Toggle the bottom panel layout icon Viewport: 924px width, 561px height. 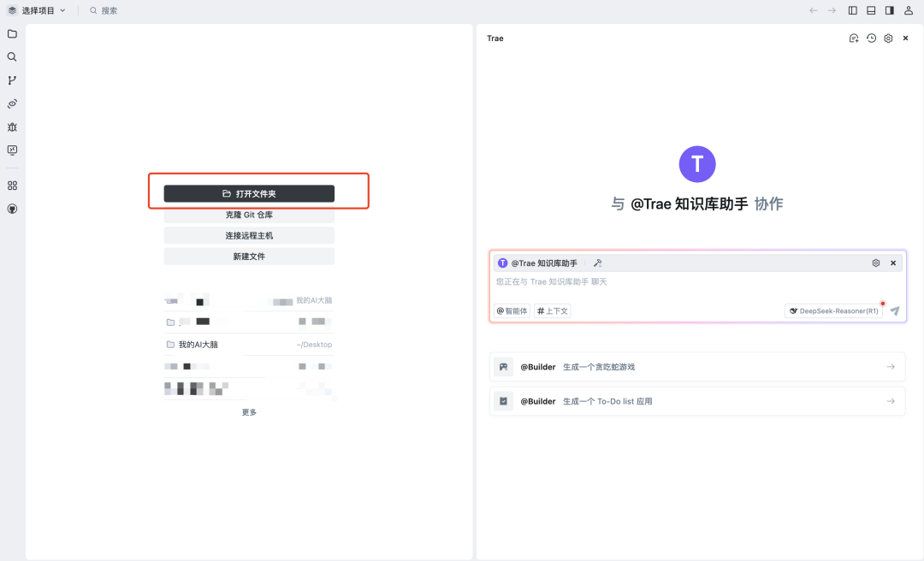tap(871, 10)
